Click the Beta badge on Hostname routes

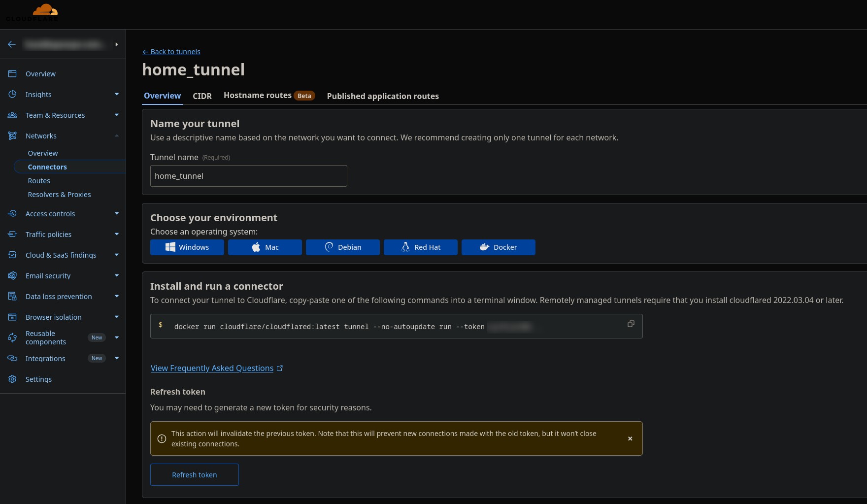tap(304, 96)
